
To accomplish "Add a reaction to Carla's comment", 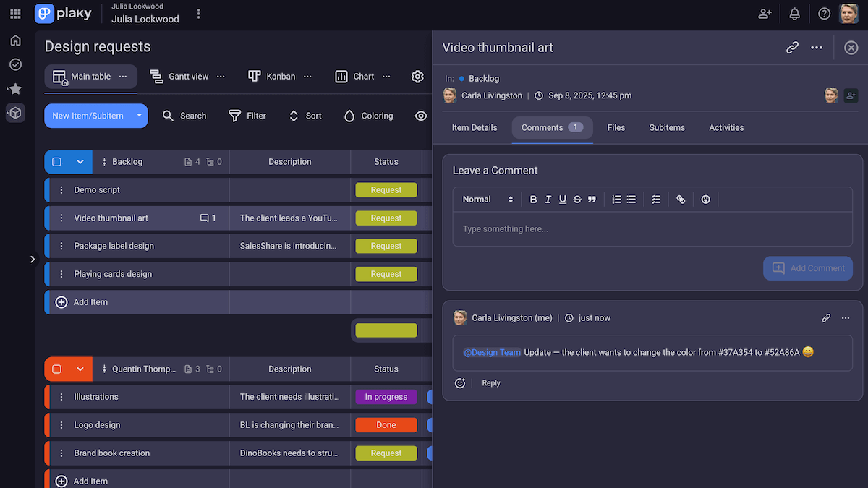I will tap(460, 383).
